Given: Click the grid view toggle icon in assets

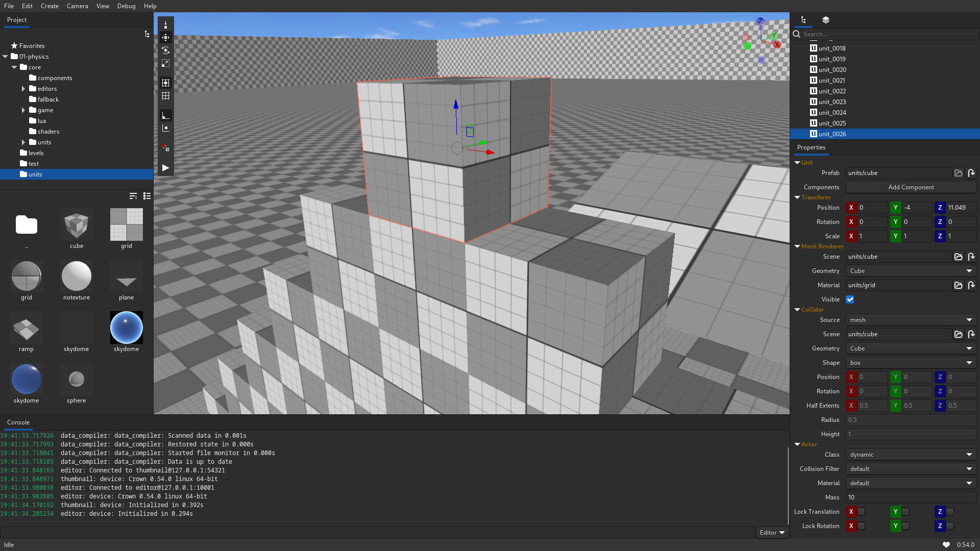Looking at the screenshot, I should coord(146,196).
